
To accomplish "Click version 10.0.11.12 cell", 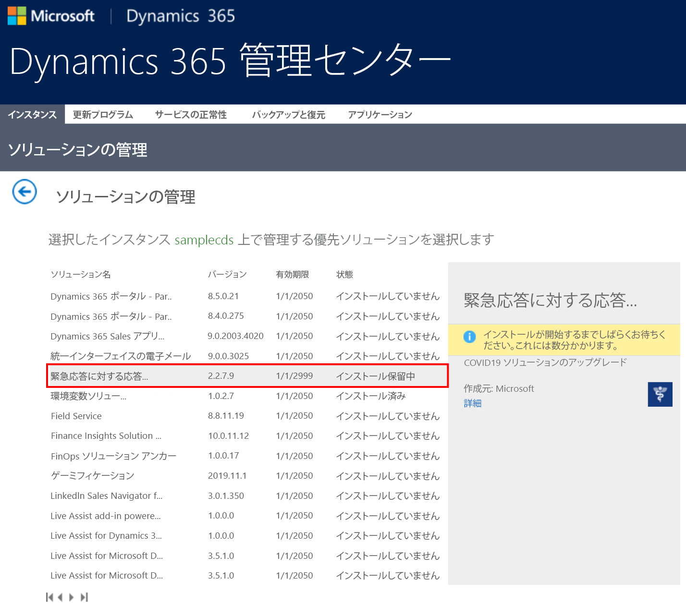I will [229, 436].
